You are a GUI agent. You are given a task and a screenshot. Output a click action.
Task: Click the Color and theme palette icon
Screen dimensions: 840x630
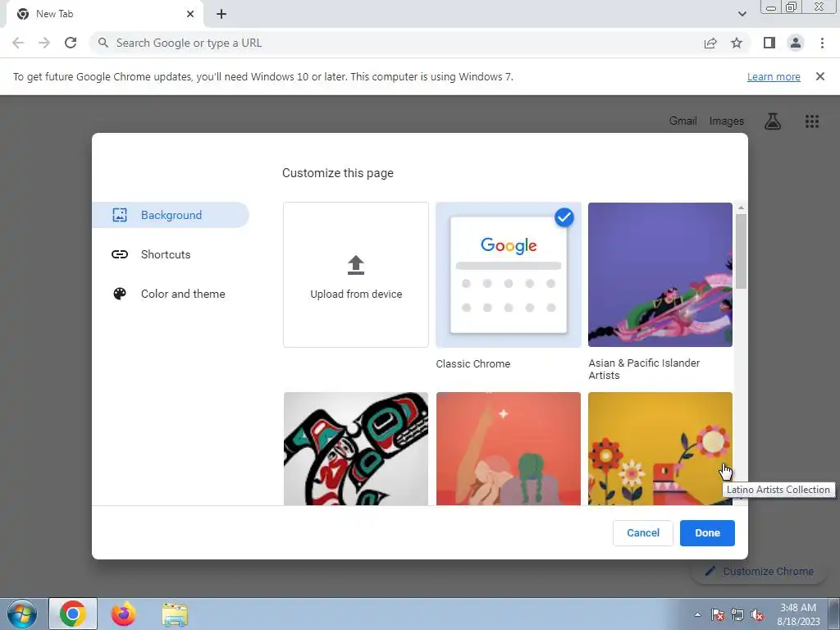point(120,294)
